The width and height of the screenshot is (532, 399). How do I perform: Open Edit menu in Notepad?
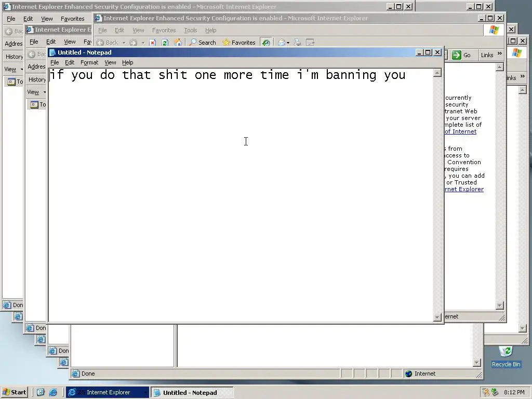[70, 62]
